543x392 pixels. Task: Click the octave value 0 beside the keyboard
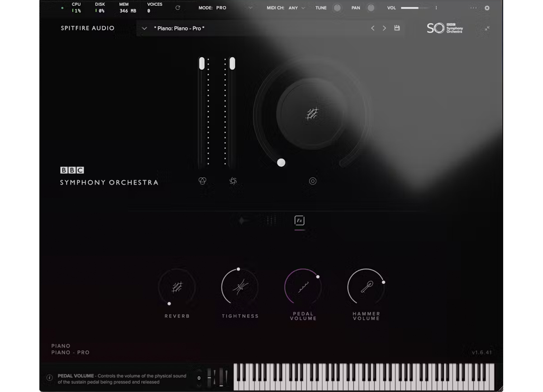coord(199,378)
